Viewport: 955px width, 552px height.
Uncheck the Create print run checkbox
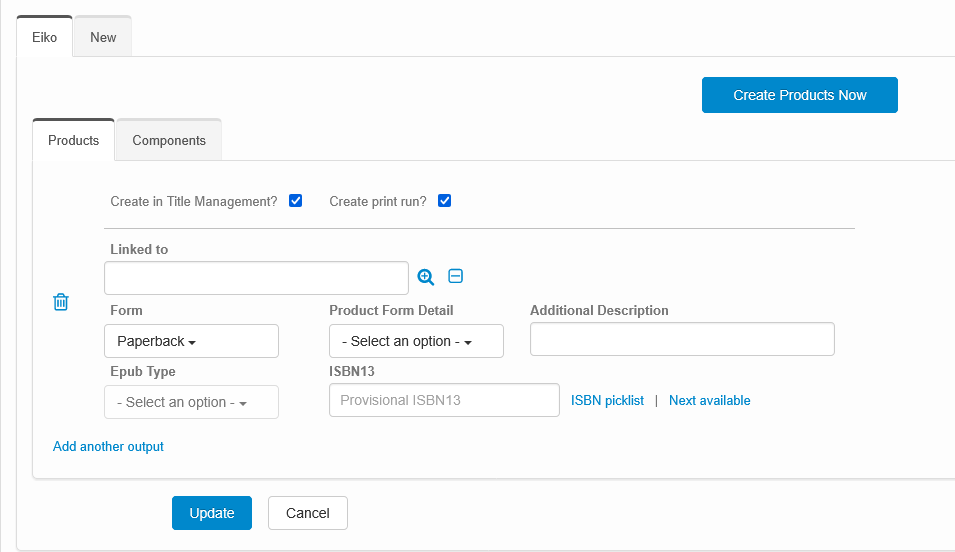point(445,201)
